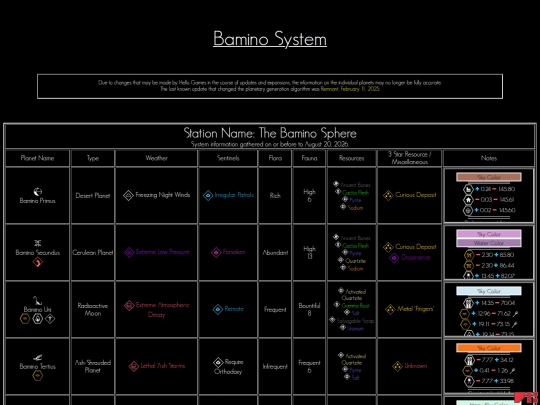Open the Remnant, February 11, 2025 link
This screenshot has height=405, width=540.
(350, 89)
